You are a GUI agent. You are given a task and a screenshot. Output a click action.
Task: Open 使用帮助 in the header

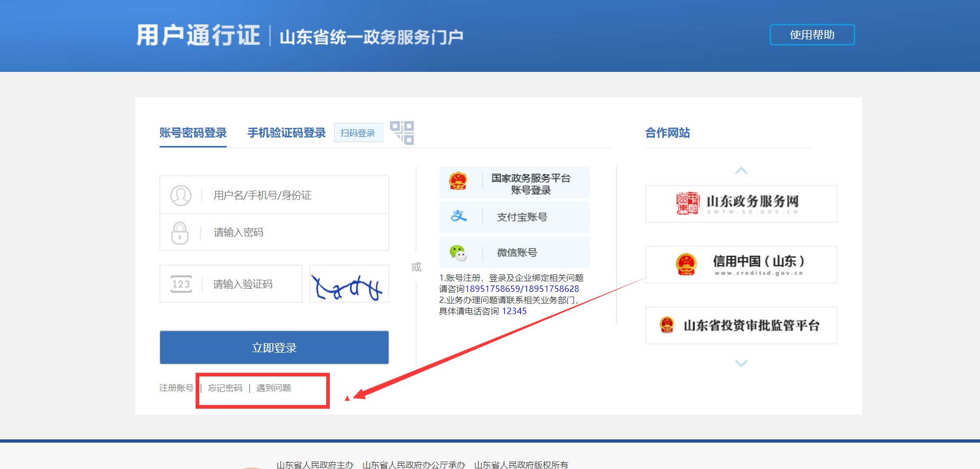pos(812,35)
